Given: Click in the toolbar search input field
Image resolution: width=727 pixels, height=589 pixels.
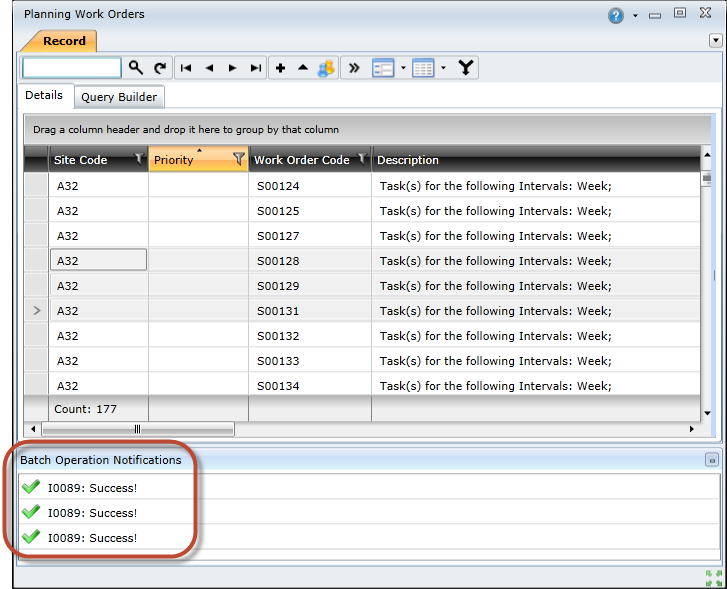Looking at the screenshot, I should click(72, 68).
